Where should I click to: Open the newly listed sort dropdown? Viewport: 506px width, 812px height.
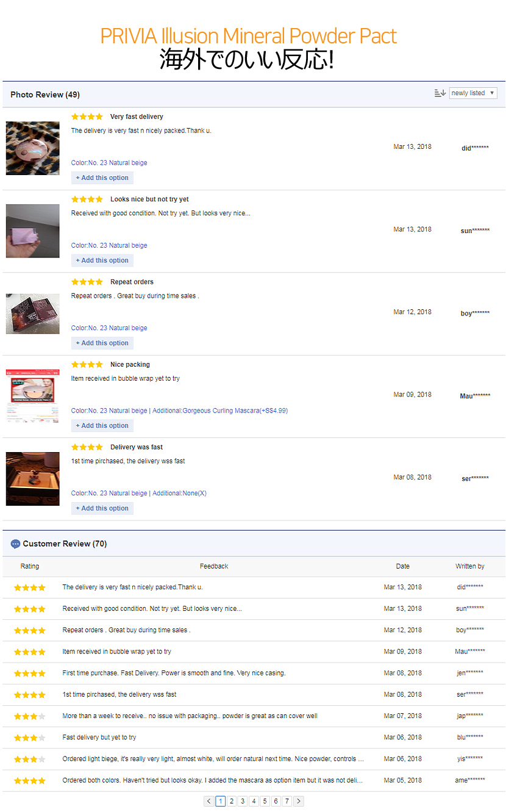click(473, 93)
